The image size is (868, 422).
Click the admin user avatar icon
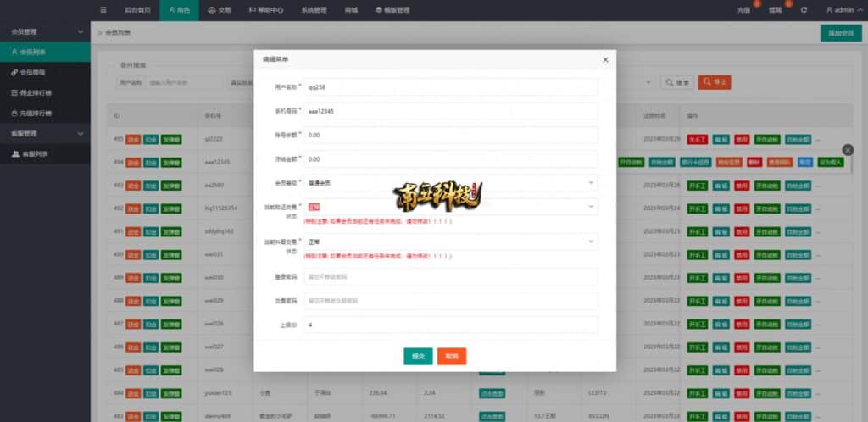(829, 10)
